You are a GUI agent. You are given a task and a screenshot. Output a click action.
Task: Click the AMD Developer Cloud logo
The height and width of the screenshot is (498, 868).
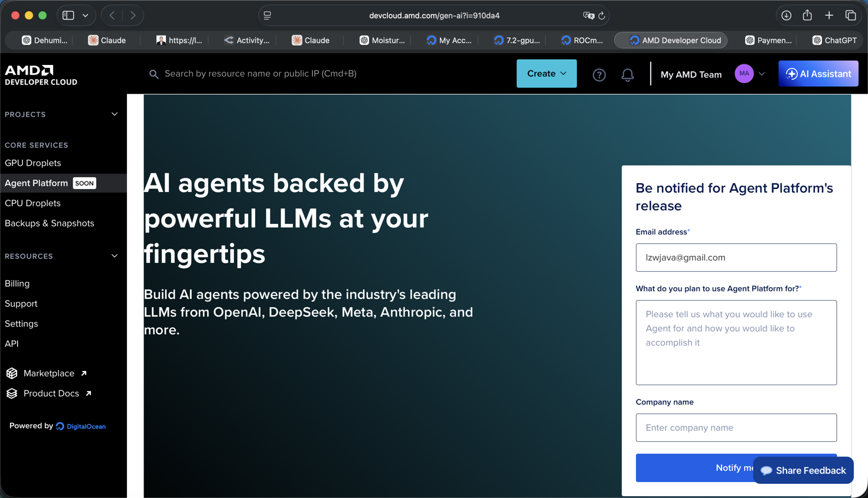click(x=41, y=75)
